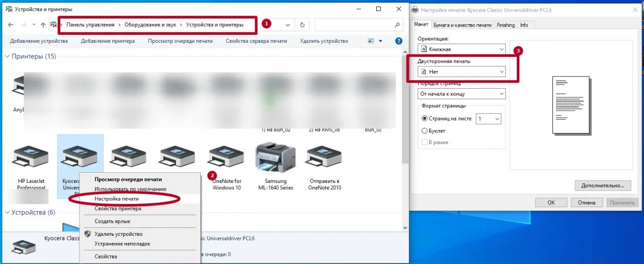644x264 pixels.
Task: Click Панель управления breadcrumb
Action: click(x=91, y=25)
